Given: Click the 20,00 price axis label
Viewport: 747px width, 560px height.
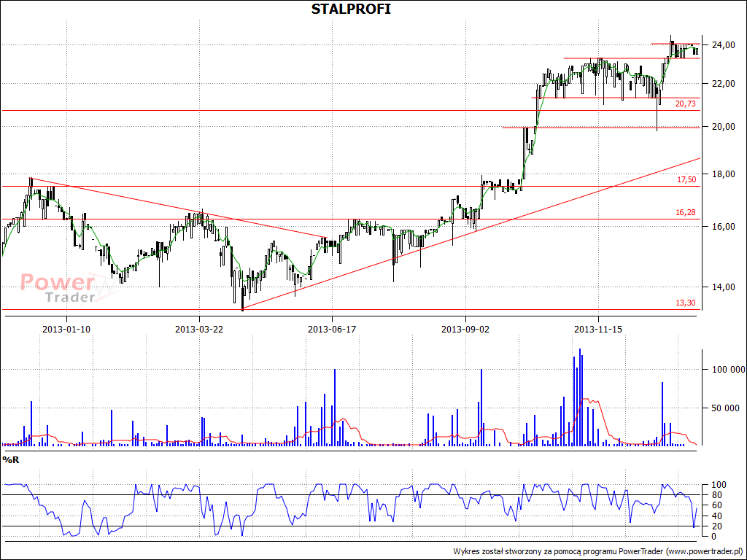Looking at the screenshot, I should [722, 127].
